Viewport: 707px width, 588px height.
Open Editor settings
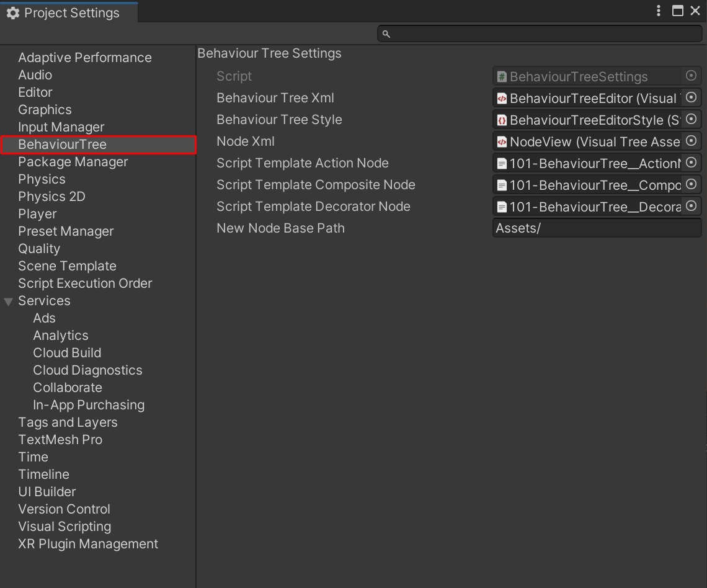pos(35,92)
